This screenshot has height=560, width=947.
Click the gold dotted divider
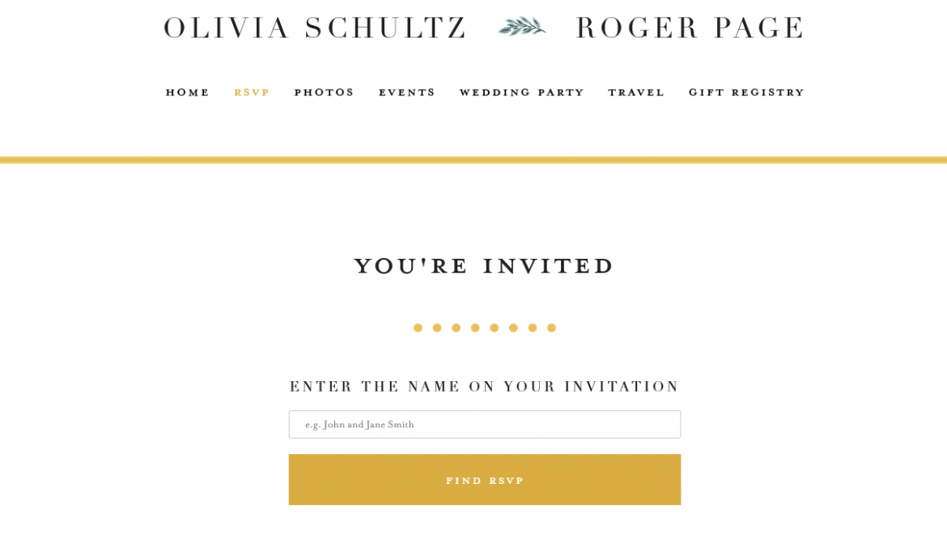pyautogui.click(x=485, y=328)
